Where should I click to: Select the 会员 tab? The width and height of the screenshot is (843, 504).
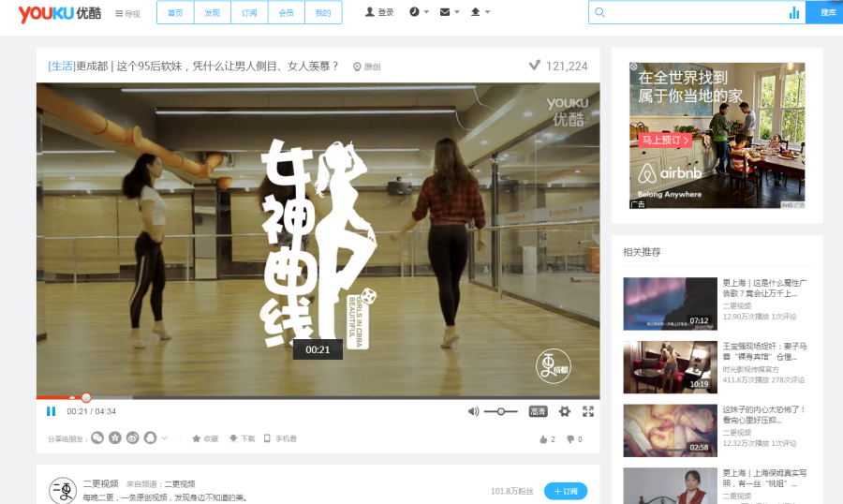coord(287,13)
